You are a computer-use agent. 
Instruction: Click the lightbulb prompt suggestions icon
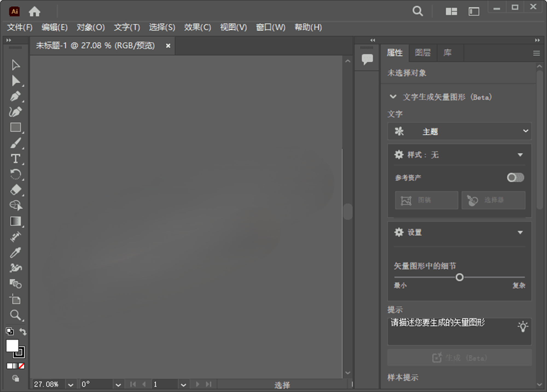point(523,326)
